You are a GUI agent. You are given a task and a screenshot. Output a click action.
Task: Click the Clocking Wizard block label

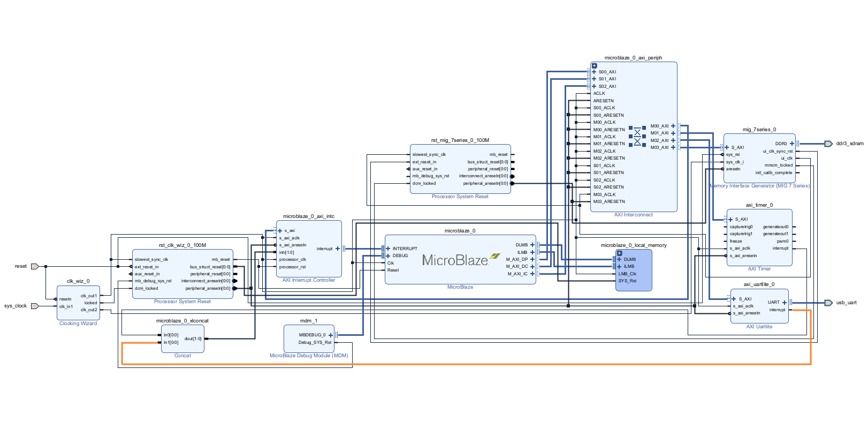[78, 324]
